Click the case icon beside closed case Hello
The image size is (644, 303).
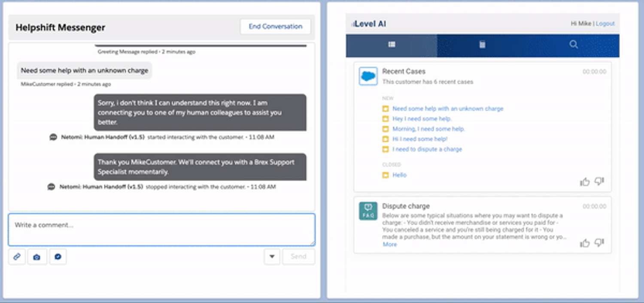pyautogui.click(x=385, y=175)
